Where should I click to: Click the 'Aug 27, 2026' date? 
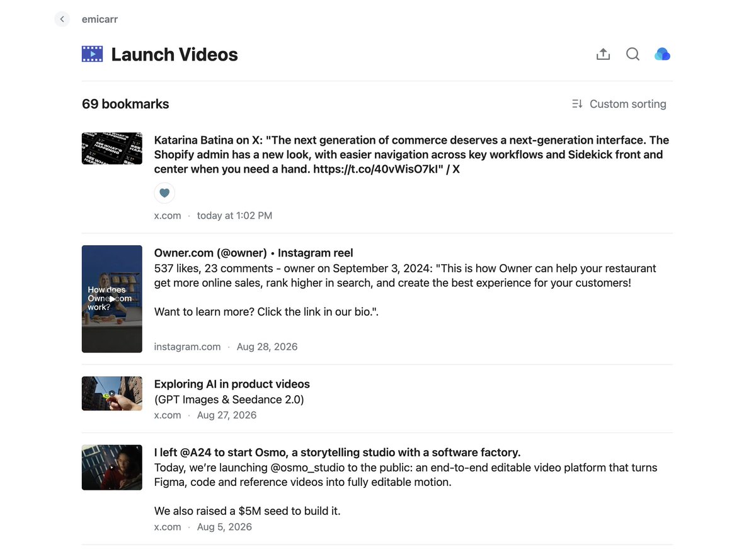point(227,415)
